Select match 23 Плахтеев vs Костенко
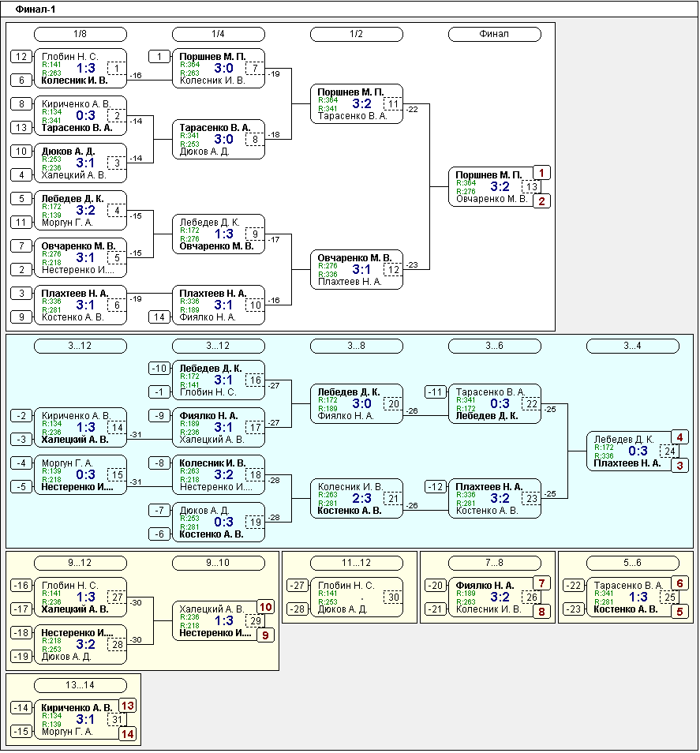 click(495, 499)
